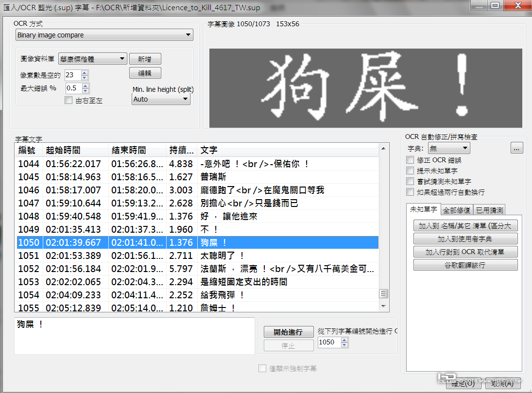
Task: Click the subtitle text edit box 狗屎！
Action: [x=135, y=336]
